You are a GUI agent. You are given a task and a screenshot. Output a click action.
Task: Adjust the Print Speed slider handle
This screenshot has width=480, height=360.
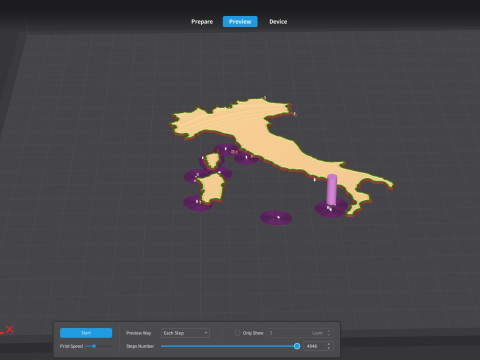[x=94, y=346]
